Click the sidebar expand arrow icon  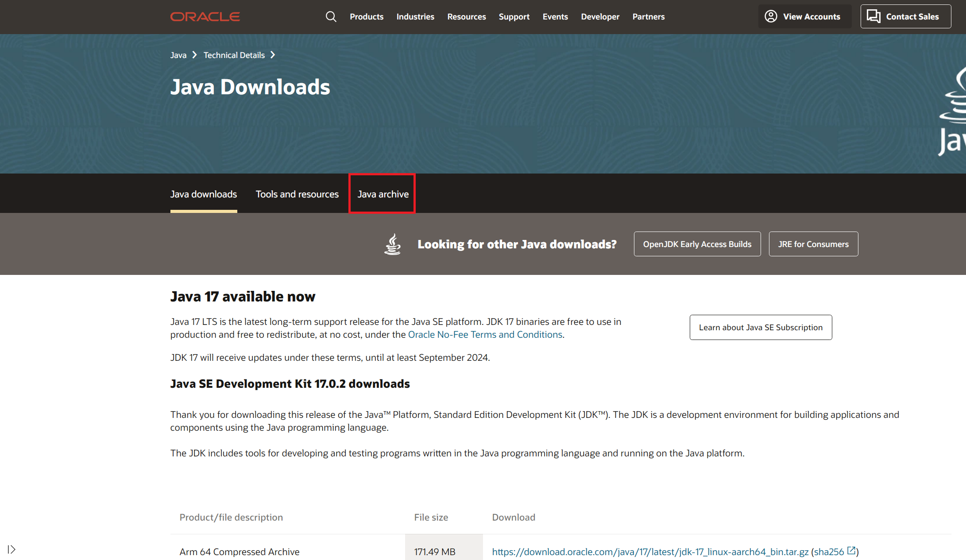point(12,549)
